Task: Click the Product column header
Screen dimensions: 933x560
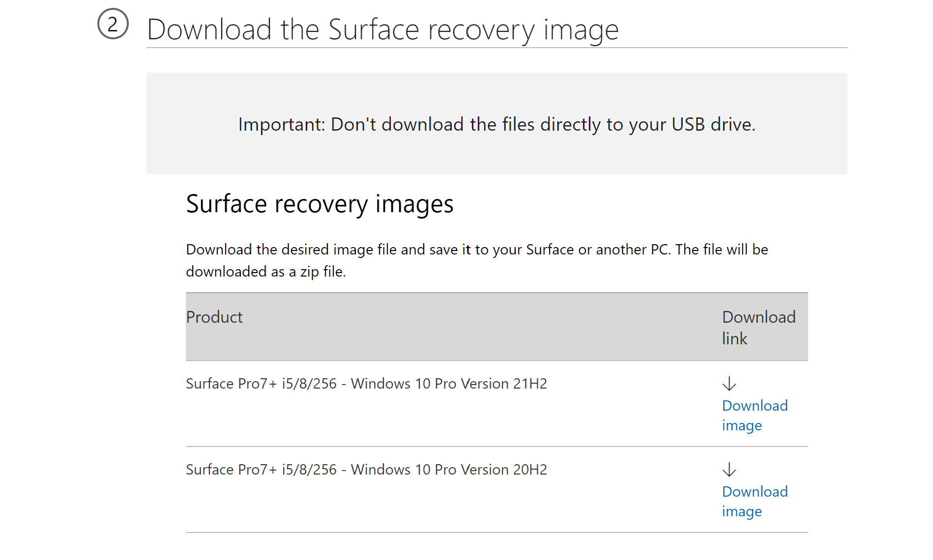Action: click(214, 317)
